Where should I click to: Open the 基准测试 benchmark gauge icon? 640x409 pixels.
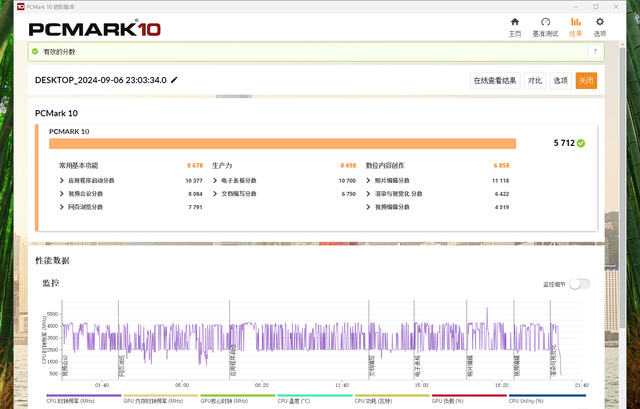(x=545, y=22)
